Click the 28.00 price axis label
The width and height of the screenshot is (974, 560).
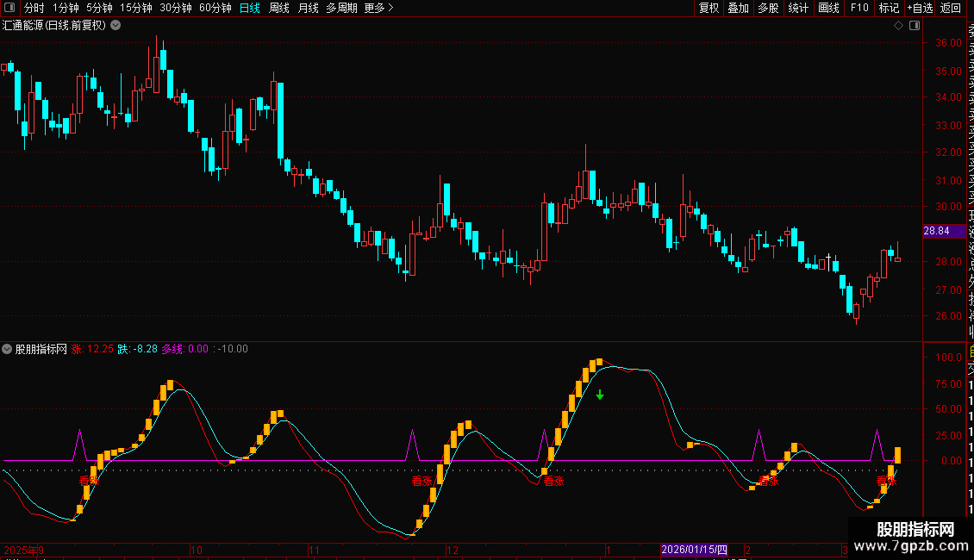pos(948,261)
